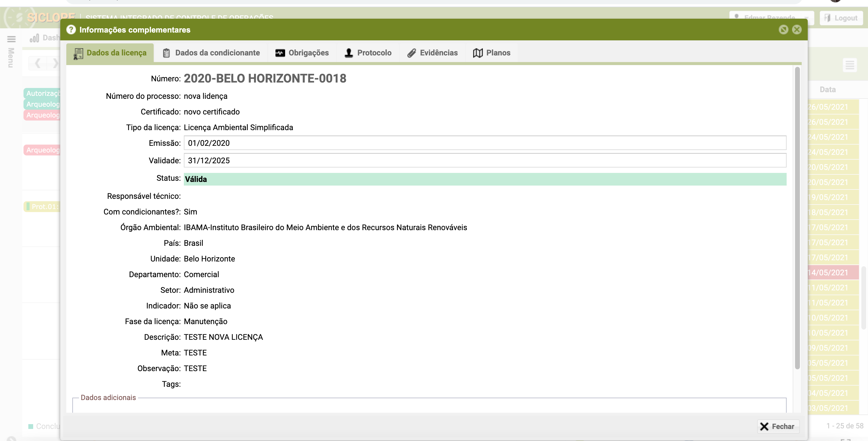Click the license certificate tab icon
The height and width of the screenshot is (441, 868).
click(78, 53)
